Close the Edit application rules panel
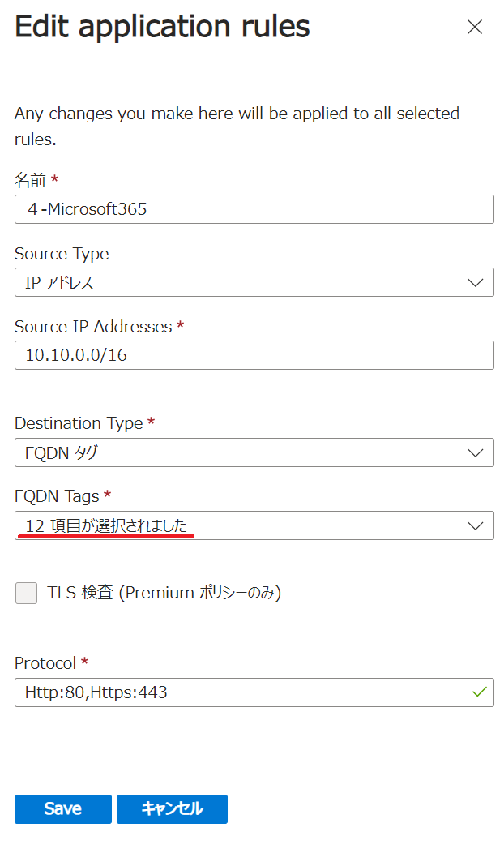The height and width of the screenshot is (849, 504). [x=475, y=27]
